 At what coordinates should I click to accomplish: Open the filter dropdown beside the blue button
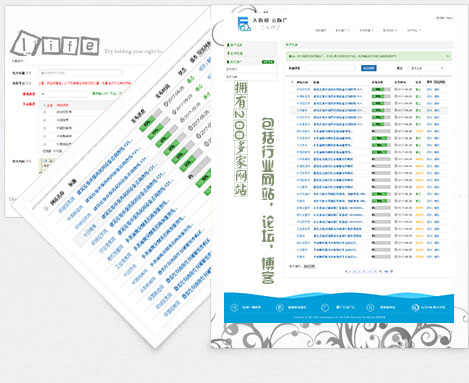pyautogui.click(x=427, y=68)
